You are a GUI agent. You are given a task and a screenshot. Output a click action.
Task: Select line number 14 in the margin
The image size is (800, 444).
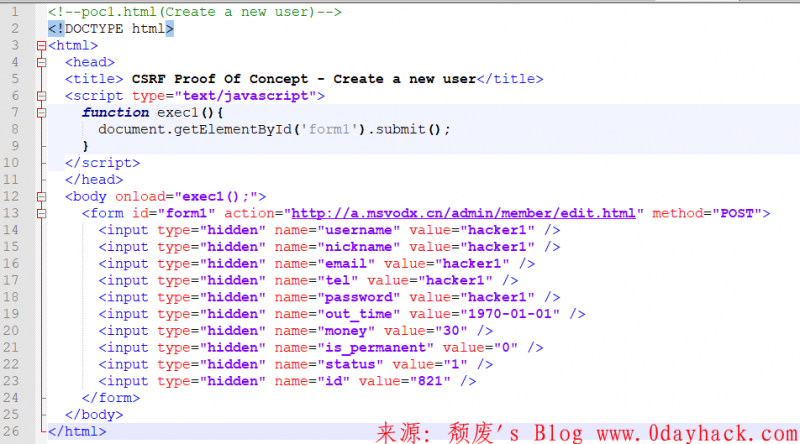tap(11, 230)
